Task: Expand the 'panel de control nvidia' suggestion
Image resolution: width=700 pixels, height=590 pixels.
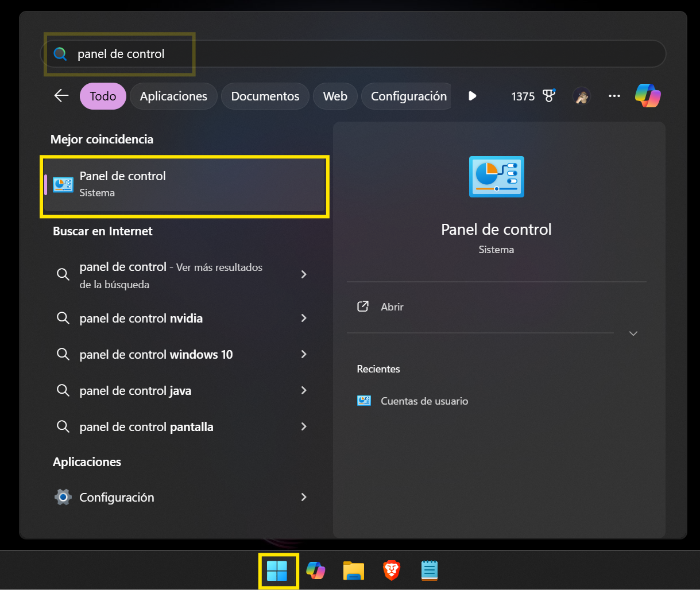Action: pos(304,318)
